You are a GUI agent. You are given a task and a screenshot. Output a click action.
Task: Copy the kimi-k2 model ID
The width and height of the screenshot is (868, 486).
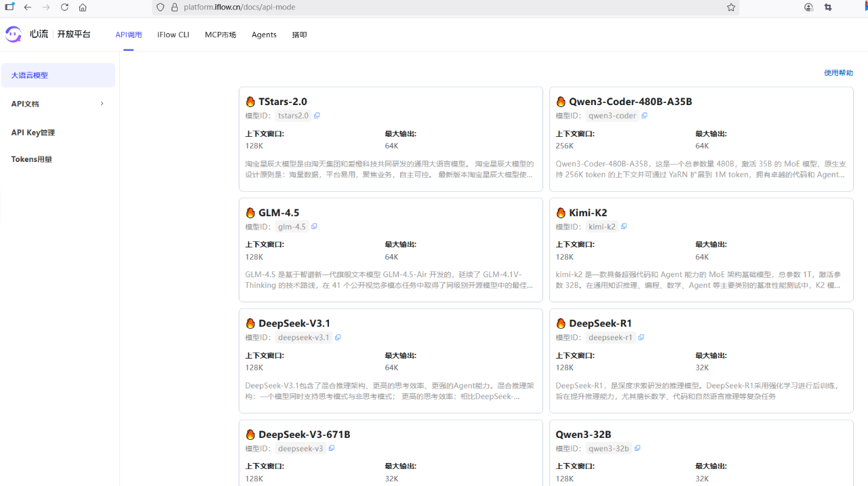coord(624,226)
